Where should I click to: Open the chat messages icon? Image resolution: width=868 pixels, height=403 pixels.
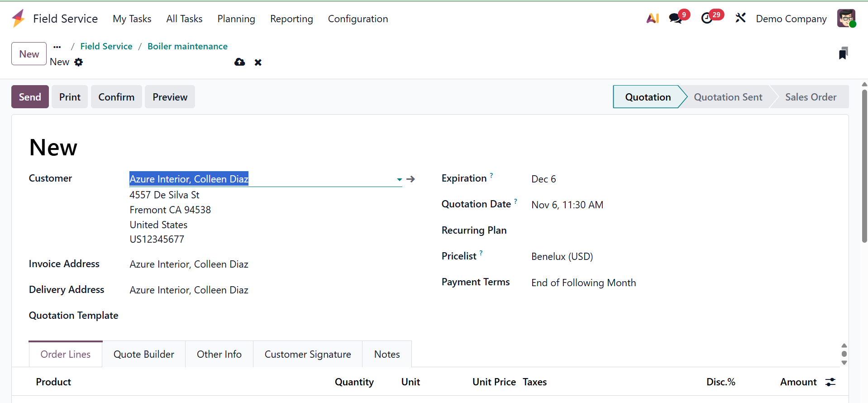click(x=675, y=19)
